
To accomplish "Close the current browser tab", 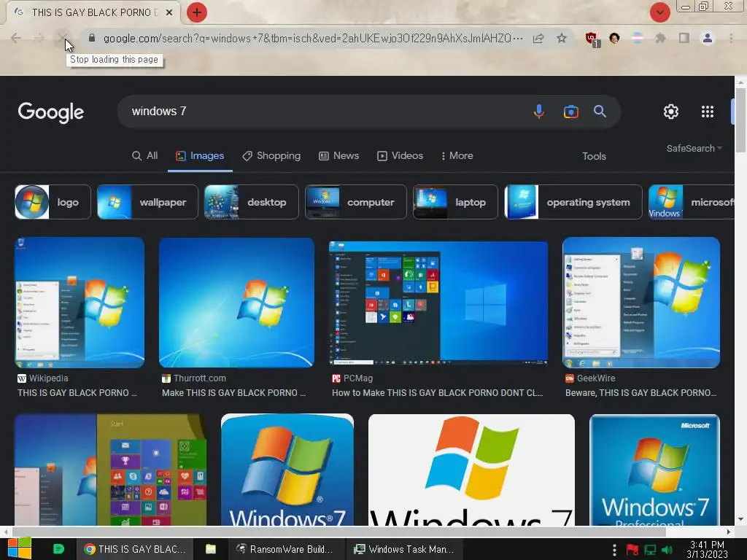I will [169, 12].
